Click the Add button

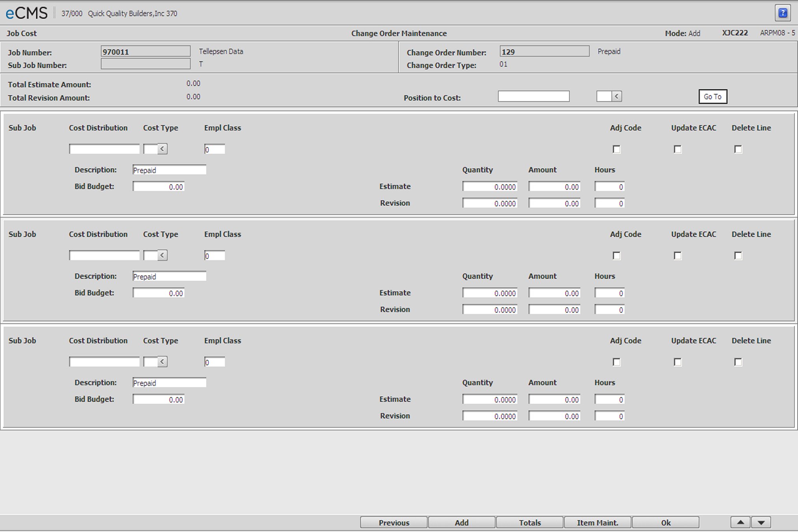tap(461, 523)
